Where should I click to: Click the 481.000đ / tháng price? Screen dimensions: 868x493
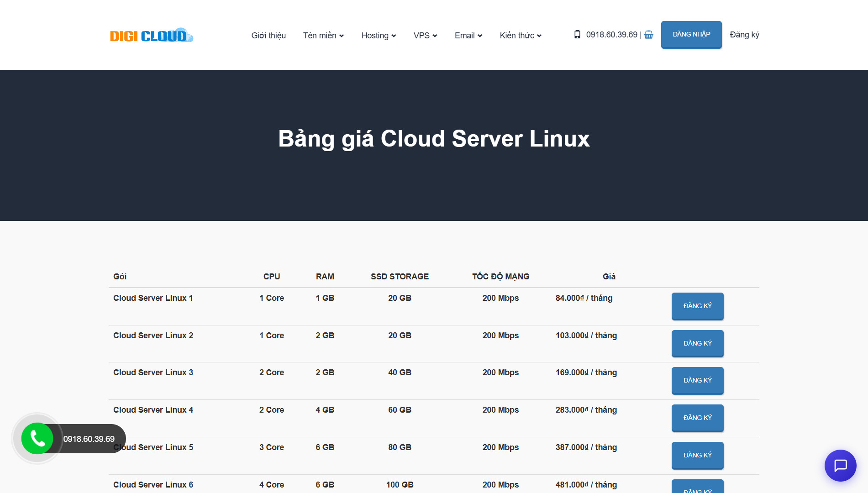click(586, 485)
